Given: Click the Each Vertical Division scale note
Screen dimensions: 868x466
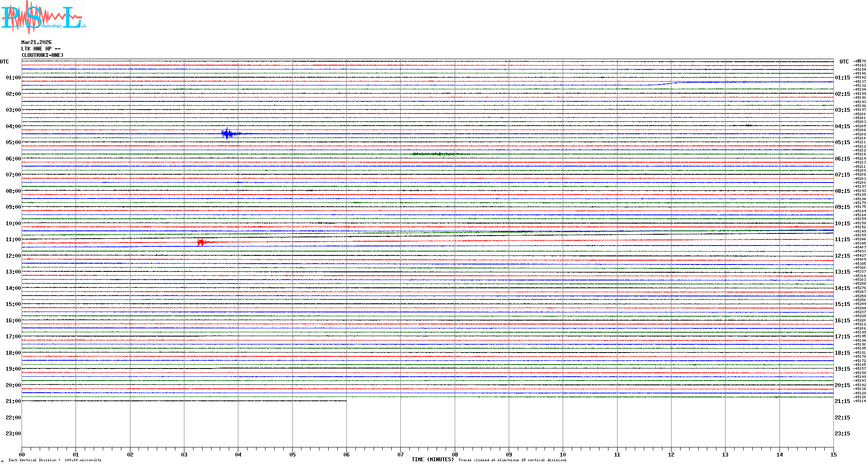Looking at the screenshot, I should 55,460.
